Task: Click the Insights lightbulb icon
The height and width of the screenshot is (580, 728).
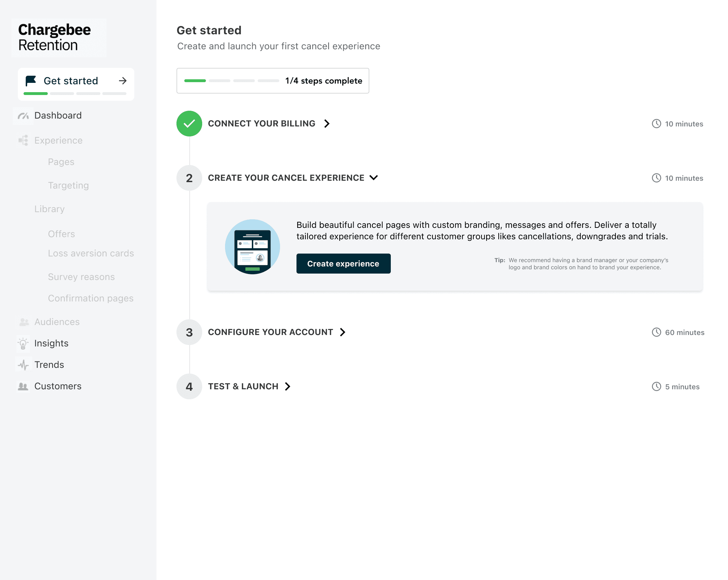Action: click(x=23, y=344)
